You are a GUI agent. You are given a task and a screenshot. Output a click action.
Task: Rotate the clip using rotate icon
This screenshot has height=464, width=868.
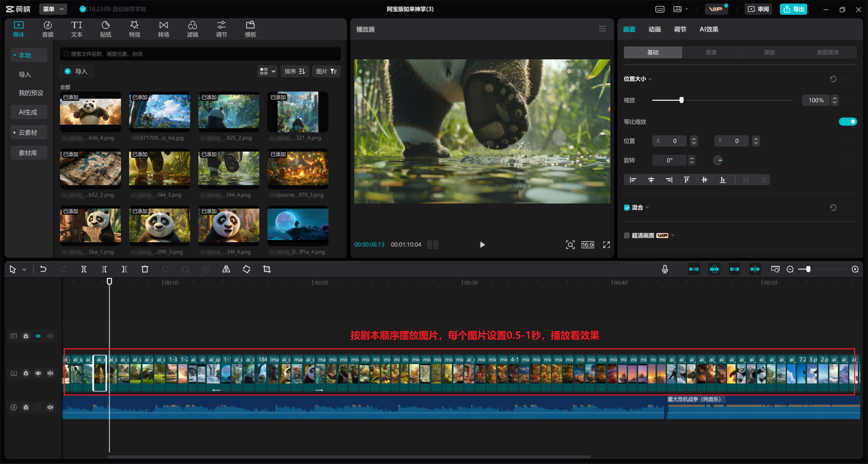click(x=246, y=269)
